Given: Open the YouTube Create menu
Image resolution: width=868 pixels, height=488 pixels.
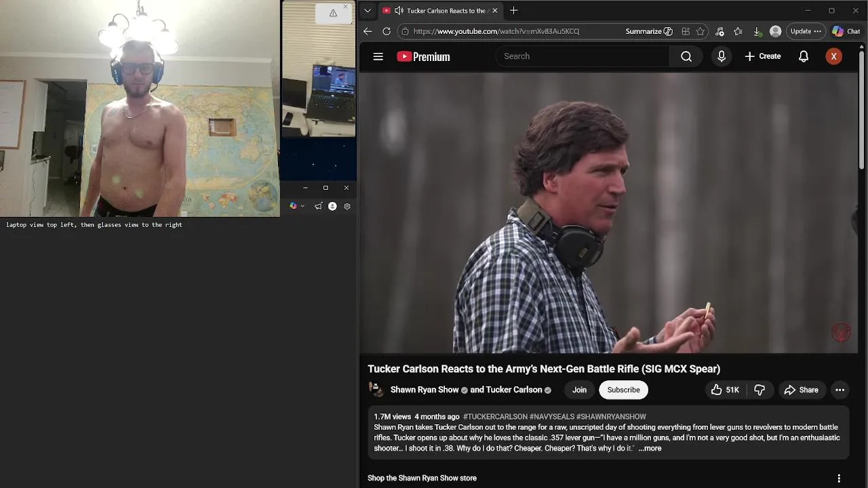Looking at the screenshot, I should [x=763, y=56].
